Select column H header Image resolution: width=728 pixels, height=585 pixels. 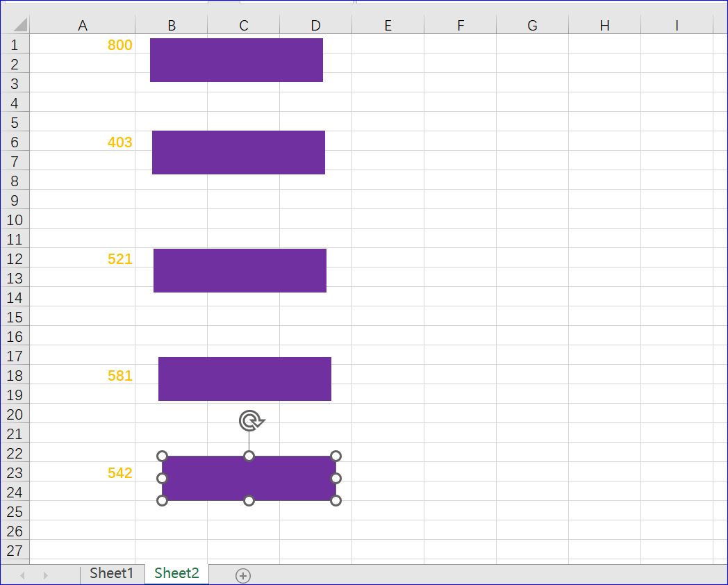pos(604,25)
